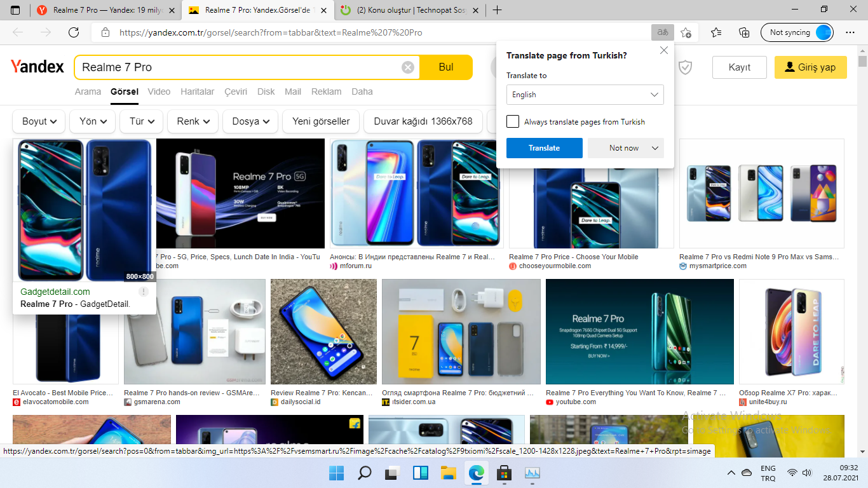This screenshot has width=868, height=488.
Task: Add this page to favorites star icon
Action: (x=686, y=32)
